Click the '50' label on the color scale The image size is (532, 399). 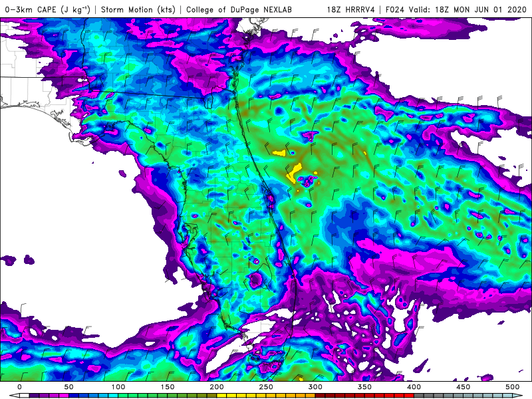click(x=68, y=387)
